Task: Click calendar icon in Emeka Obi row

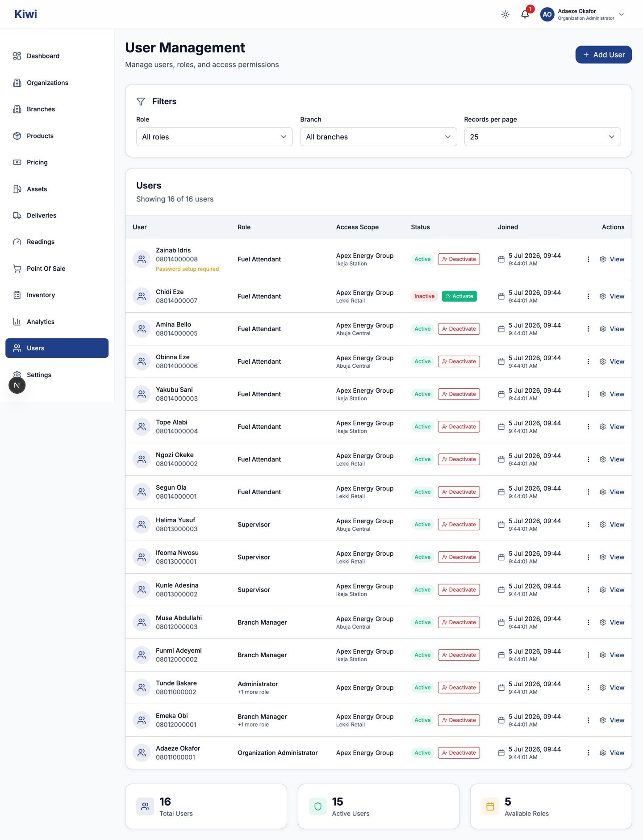Action: click(501, 720)
